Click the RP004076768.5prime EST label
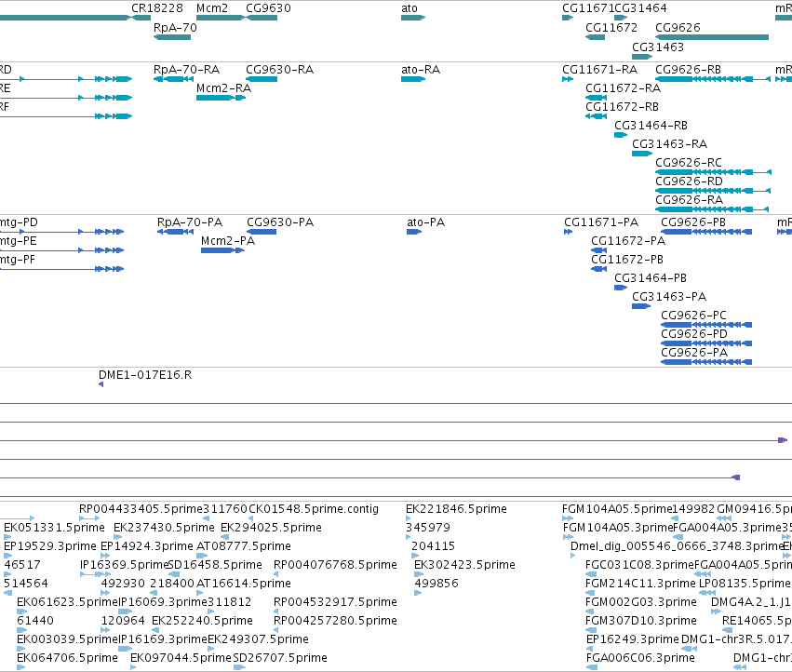Viewport: 792px width, 672px height. tap(335, 565)
